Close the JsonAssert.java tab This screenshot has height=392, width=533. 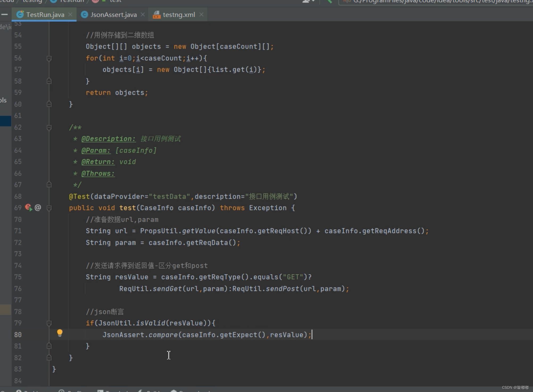143,15
